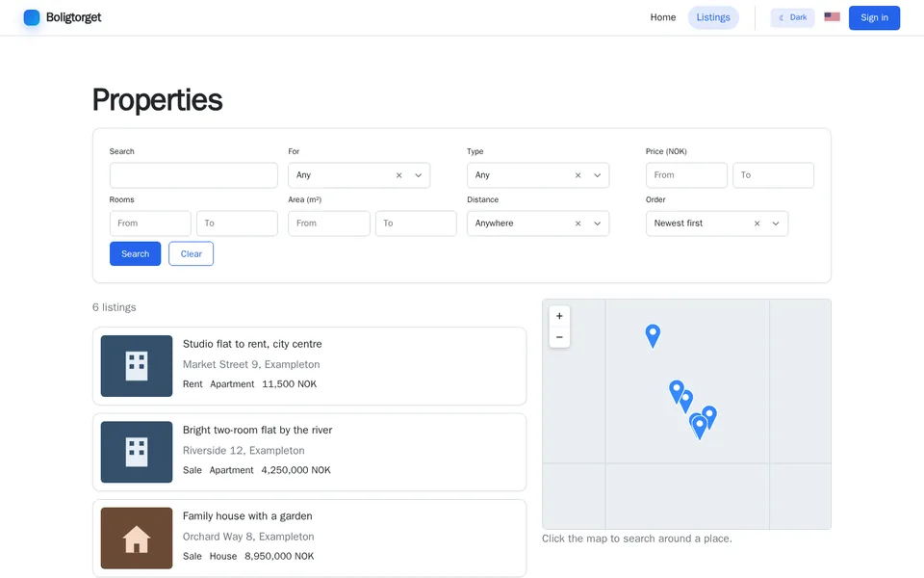Clear the Order Newest first selection
Image resolution: width=924 pixels, height=578 pixels.
[757, 223]
